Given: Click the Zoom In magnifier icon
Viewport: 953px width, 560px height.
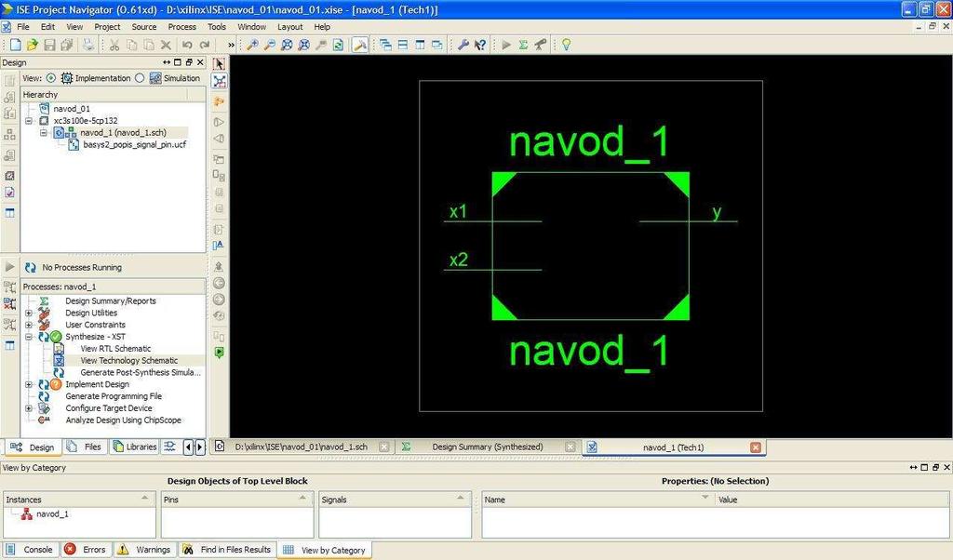Looking at the screenshot, I should pyautogui.click(x=252, y=45).
